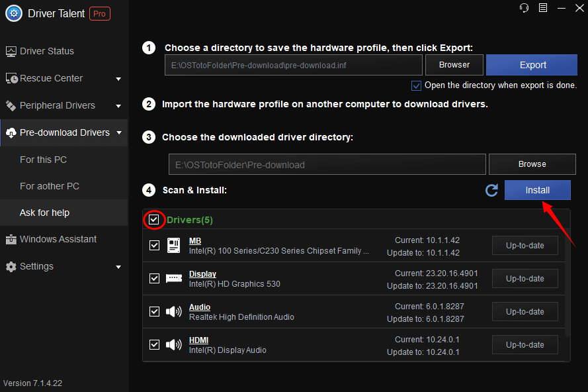This screenshot has height=392, width=588.
Task: Click the Driver Status monitor icon
Action: [x=11, y=52]
